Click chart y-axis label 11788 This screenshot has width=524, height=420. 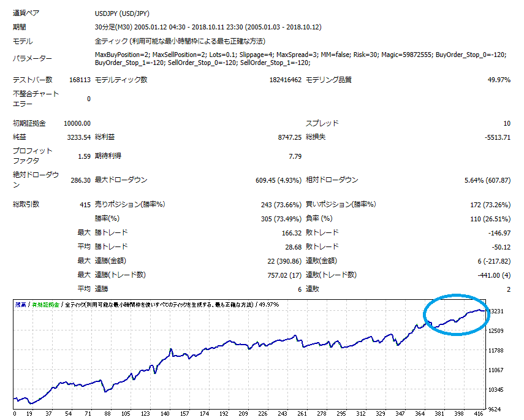point(496,351)
